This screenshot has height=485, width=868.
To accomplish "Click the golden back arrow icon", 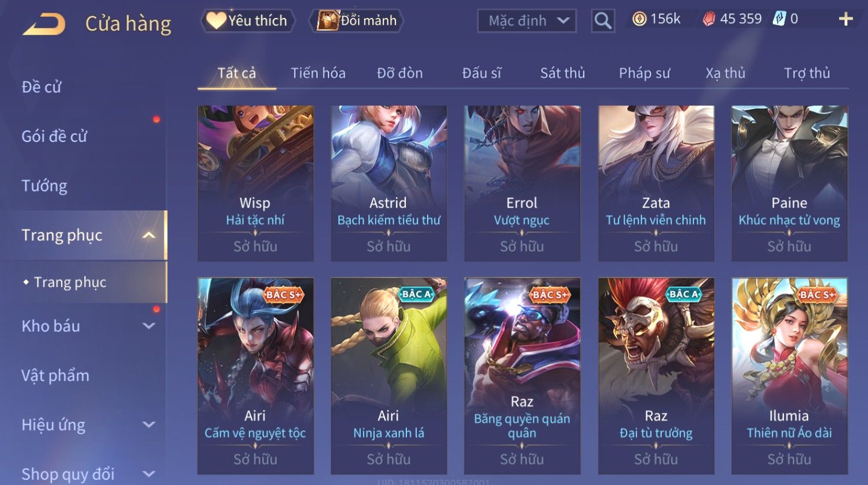I will (x=44, y=24).
